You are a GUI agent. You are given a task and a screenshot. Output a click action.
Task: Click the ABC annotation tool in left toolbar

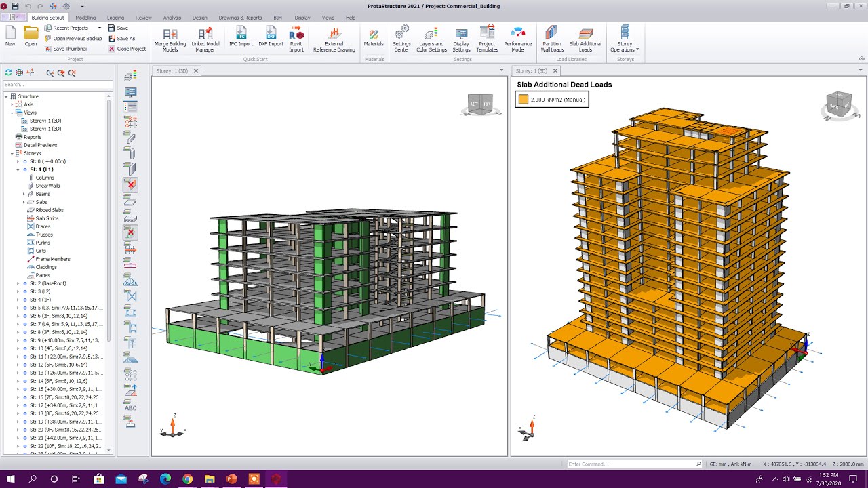click(130, 408)
